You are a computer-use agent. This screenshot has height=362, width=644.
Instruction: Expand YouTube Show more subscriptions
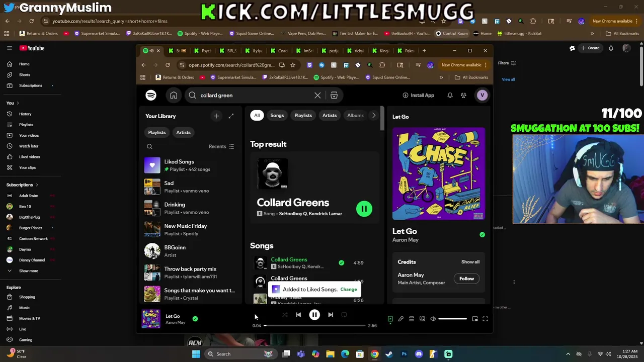29,271
